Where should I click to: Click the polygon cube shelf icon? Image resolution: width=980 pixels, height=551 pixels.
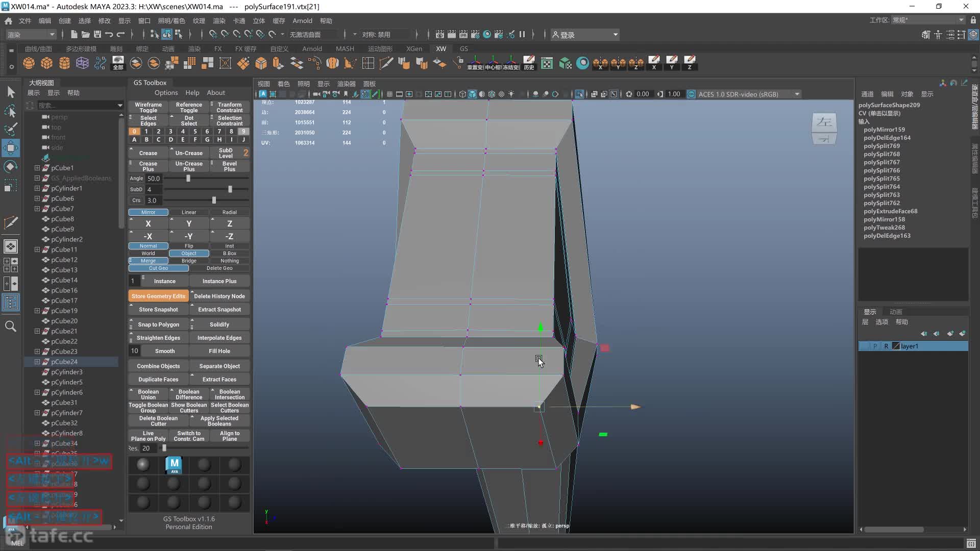(46, 63)
